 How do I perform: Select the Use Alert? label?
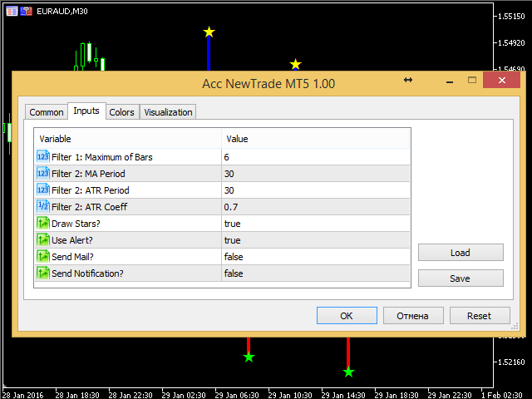[x=72, y=240]
